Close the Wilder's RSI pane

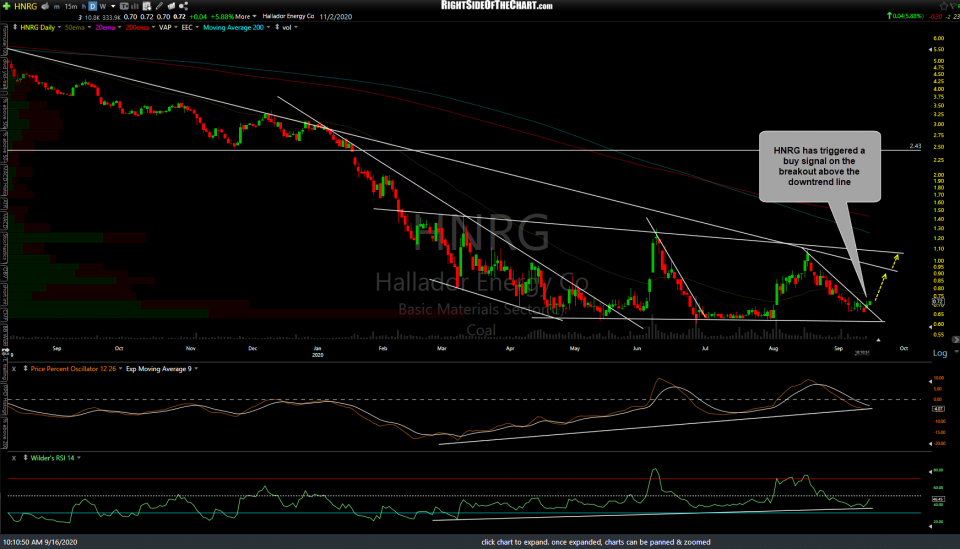click(13, 458)
